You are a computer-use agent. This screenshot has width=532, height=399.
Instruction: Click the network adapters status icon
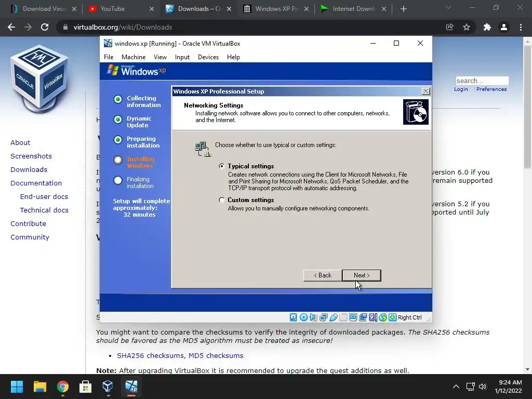(x=323, y=317)
